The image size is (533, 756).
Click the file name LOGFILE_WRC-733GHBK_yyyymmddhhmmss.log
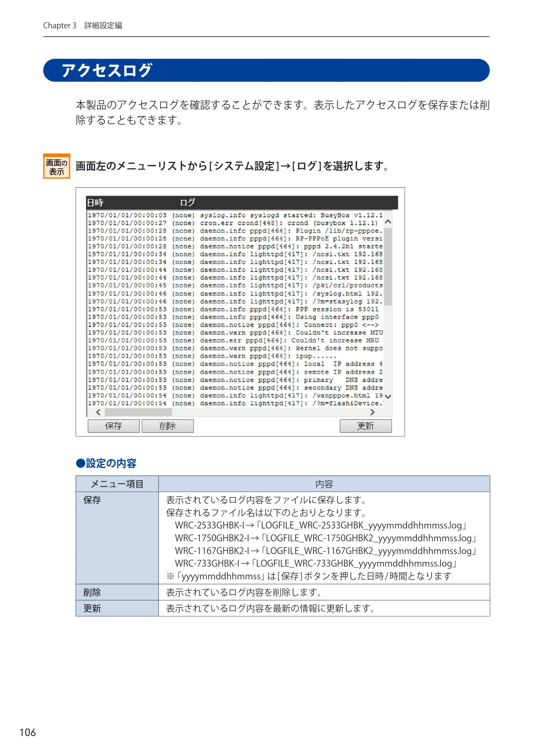click(x=354, y=564)
